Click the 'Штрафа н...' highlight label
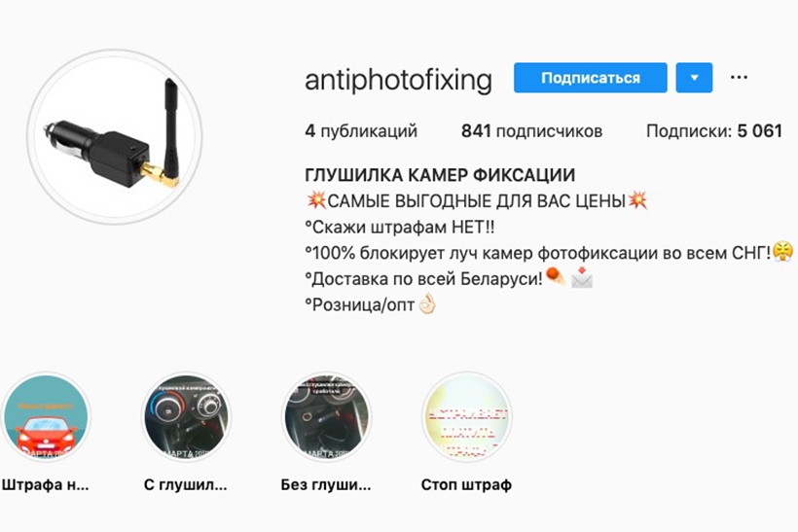 [x=46, y=484]
